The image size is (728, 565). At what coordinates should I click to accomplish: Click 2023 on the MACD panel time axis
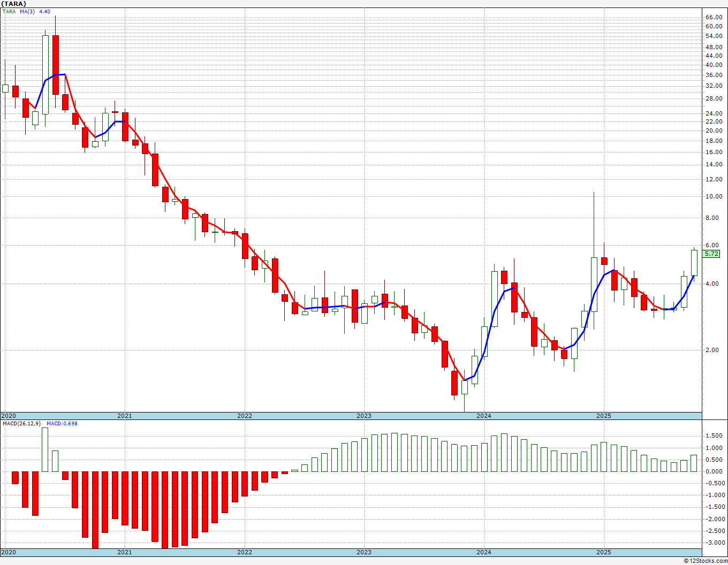(x=364, y=552)
